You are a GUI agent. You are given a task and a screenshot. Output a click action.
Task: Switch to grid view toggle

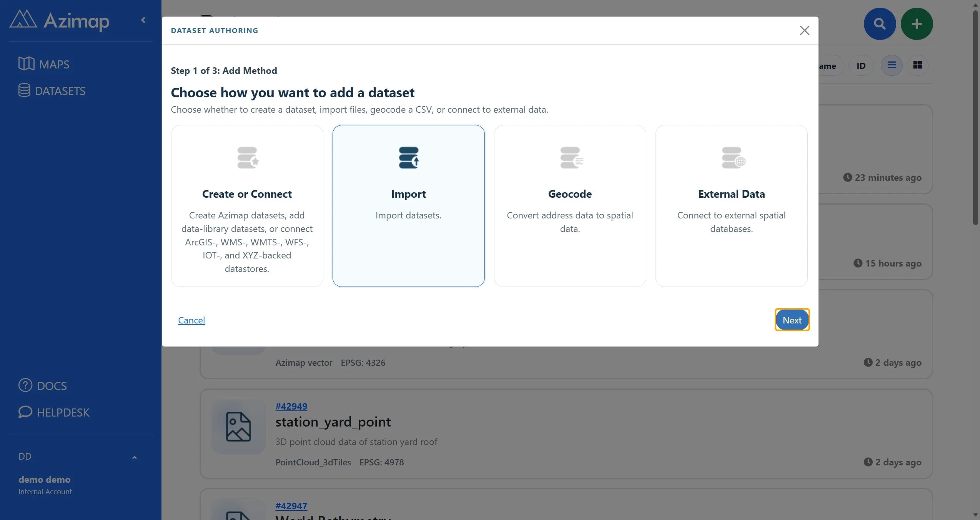click(918, 65)
